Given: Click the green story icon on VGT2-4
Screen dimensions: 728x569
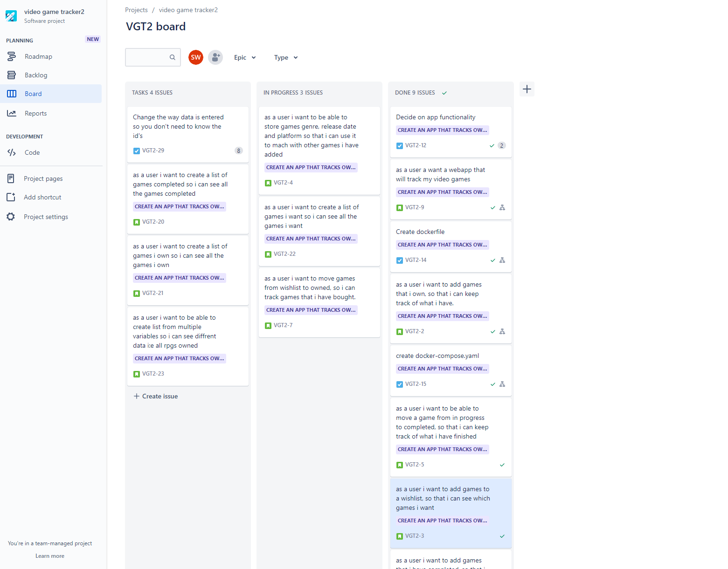Looking at the screenshot, I should (x=268, y=183).
